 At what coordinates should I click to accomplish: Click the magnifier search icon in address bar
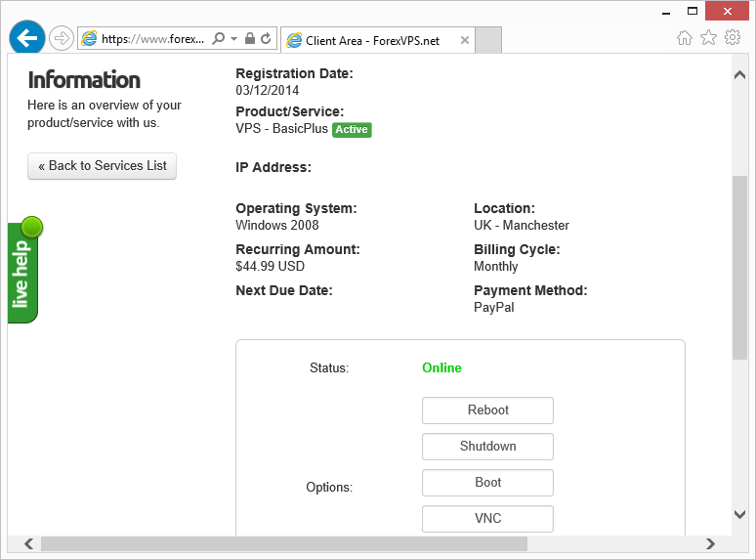(219, 39)
